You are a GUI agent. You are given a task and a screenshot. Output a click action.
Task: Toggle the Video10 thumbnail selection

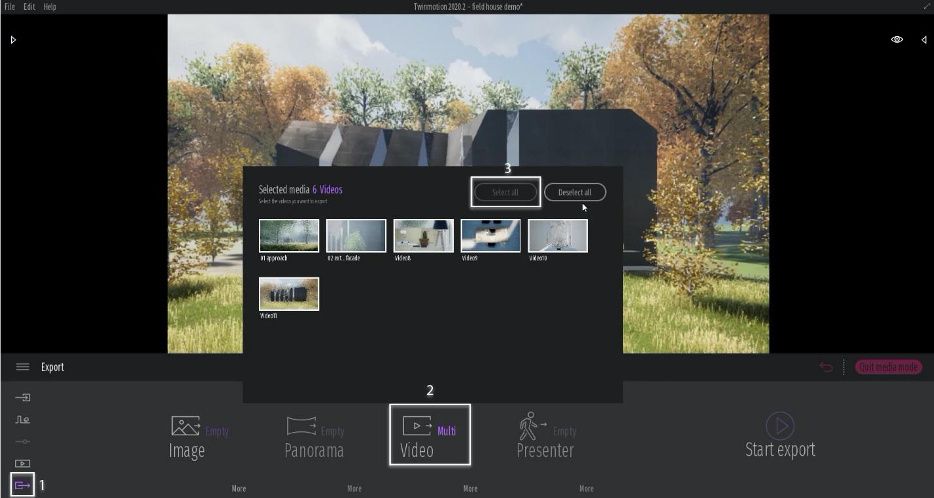[x=558, y=235]
